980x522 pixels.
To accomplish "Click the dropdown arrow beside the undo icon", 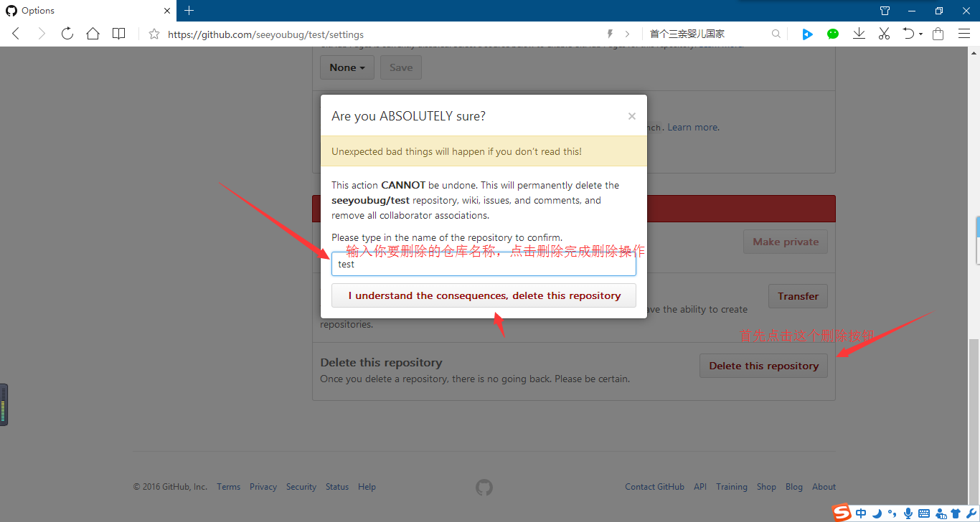I will [x=920, y=34].
